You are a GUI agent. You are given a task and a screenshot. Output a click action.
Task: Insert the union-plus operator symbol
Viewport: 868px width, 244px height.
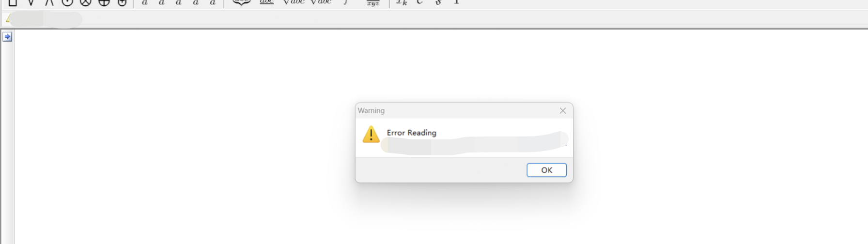point(122,2)
